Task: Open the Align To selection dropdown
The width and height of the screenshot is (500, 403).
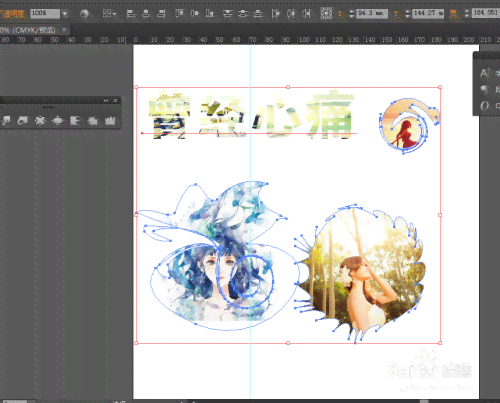Action: pos(109,14)
